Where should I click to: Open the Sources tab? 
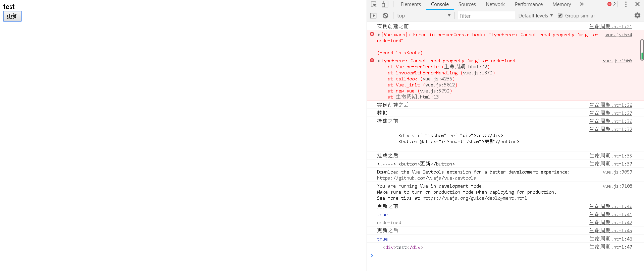tap(467, 4)
